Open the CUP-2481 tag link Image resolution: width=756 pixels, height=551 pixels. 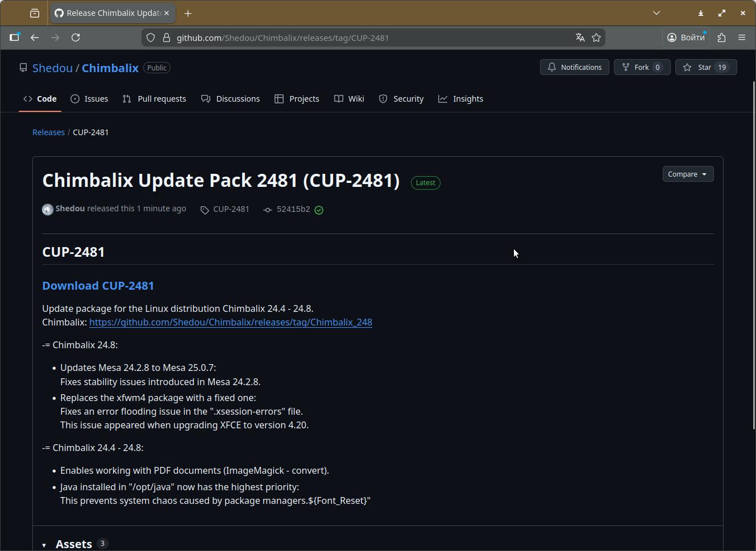pos(231,209)
